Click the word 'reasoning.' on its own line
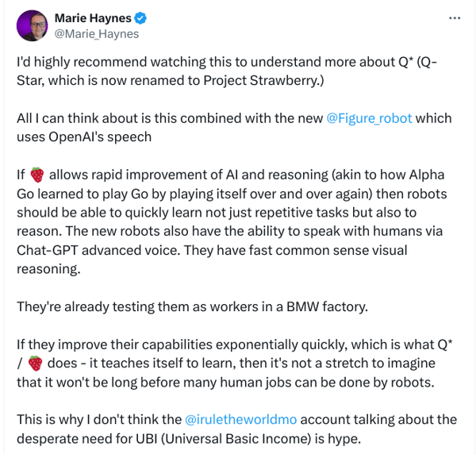This screenshot has width=476, height=454. click(x=48, y=269)
